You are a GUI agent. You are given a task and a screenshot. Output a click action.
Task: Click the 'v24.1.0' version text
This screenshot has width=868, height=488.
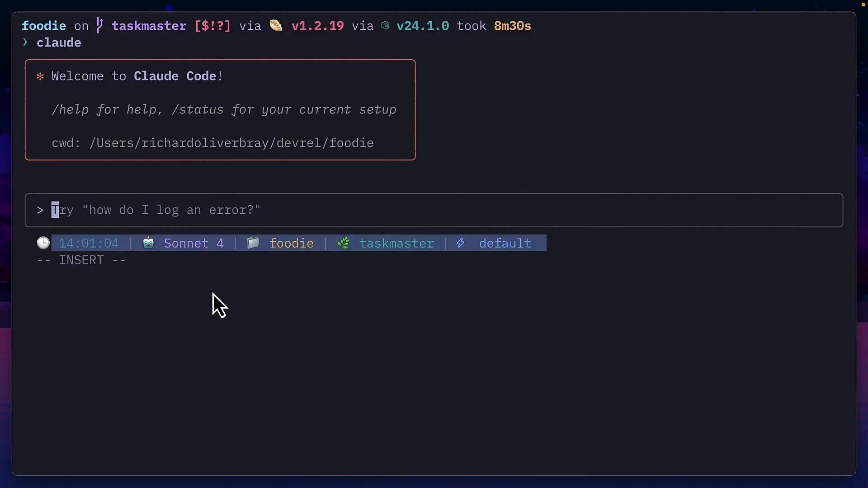423,26
